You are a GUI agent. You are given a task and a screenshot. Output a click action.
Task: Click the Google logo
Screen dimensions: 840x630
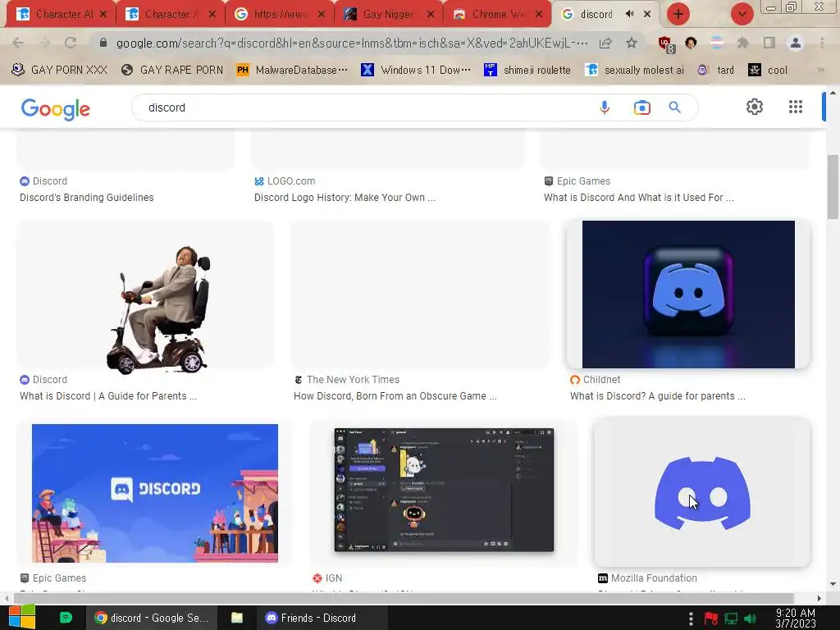point(55,109)
